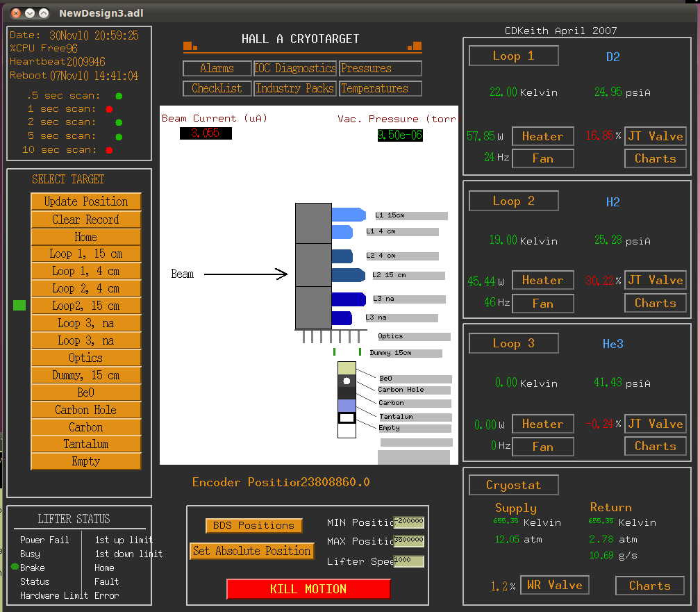Image resolution: width=700 pixels, height=612 pixels.
Task: Click Clear Record button
Action: click(x=86, y=220)
